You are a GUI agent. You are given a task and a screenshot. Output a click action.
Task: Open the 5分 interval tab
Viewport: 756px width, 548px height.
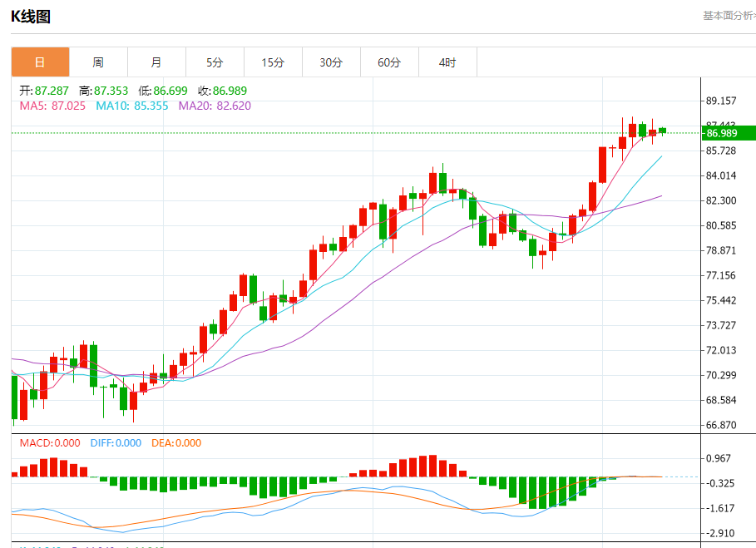215,62
